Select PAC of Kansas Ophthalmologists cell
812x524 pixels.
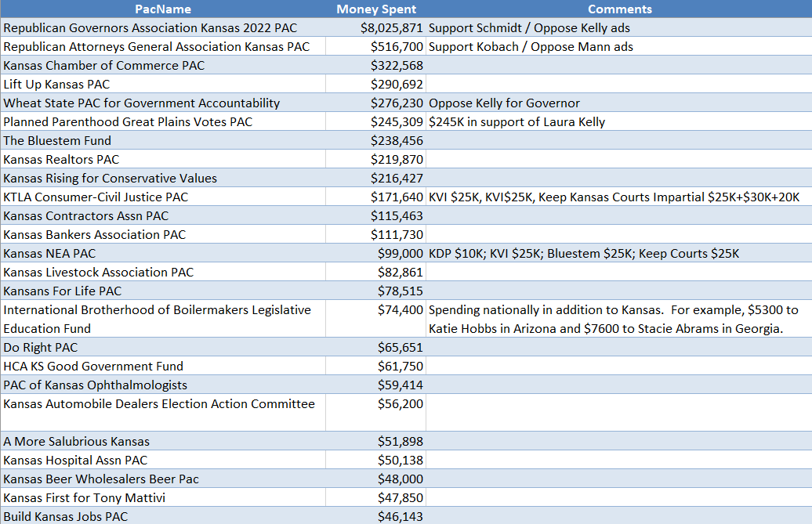click(162, 385)
